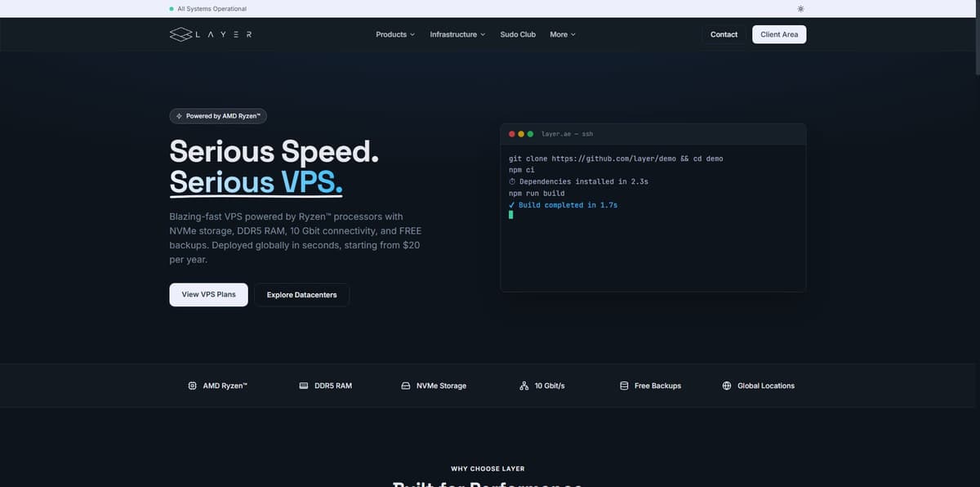This screenshot has width=980, height=487.
Task: Click the 10 Gbit/s network icon
Action: point(523,386)
